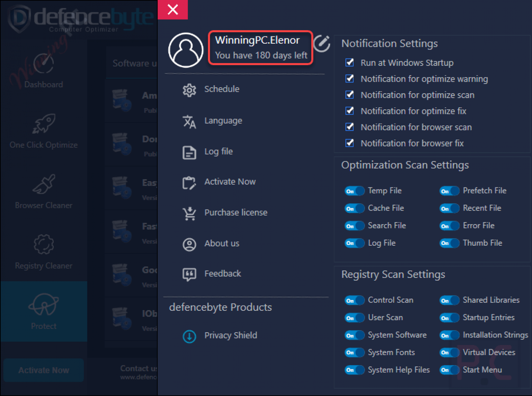Click the user profile avatar icon
532x396 pixels.
[186, 50]
